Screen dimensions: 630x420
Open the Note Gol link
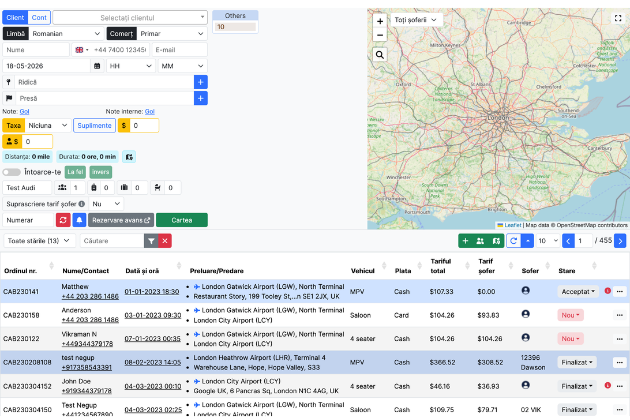[x=25, y=112]
